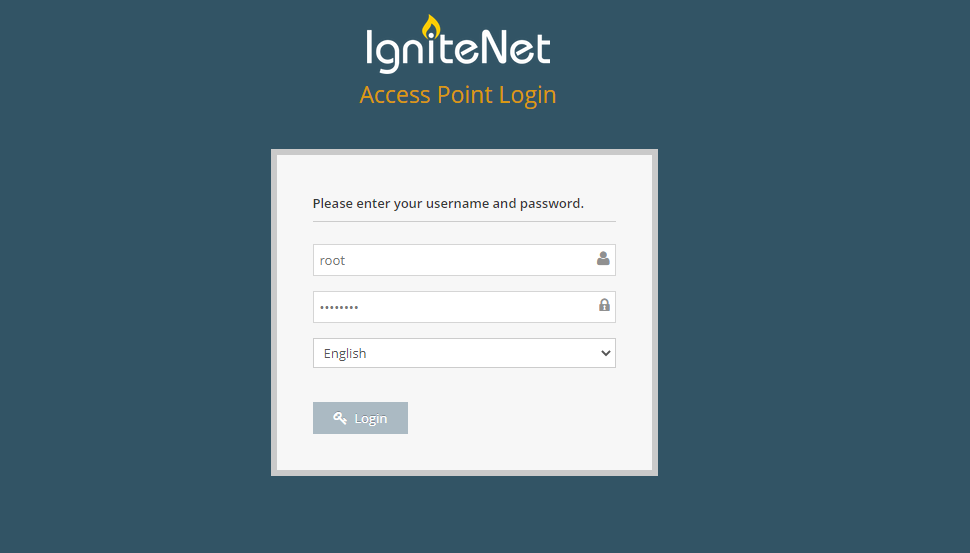970x553 pixels.
Task: Click the "Login" label text on button
Action: (371, 419)
